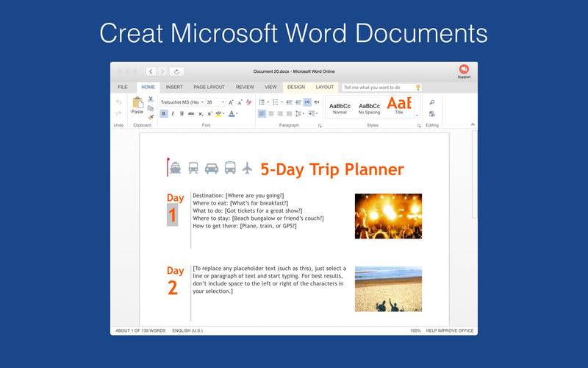The width and height of the screenshot is (588, 368).
Task: Select Justify paragraph alignment
Action: [x=289, y=113]
